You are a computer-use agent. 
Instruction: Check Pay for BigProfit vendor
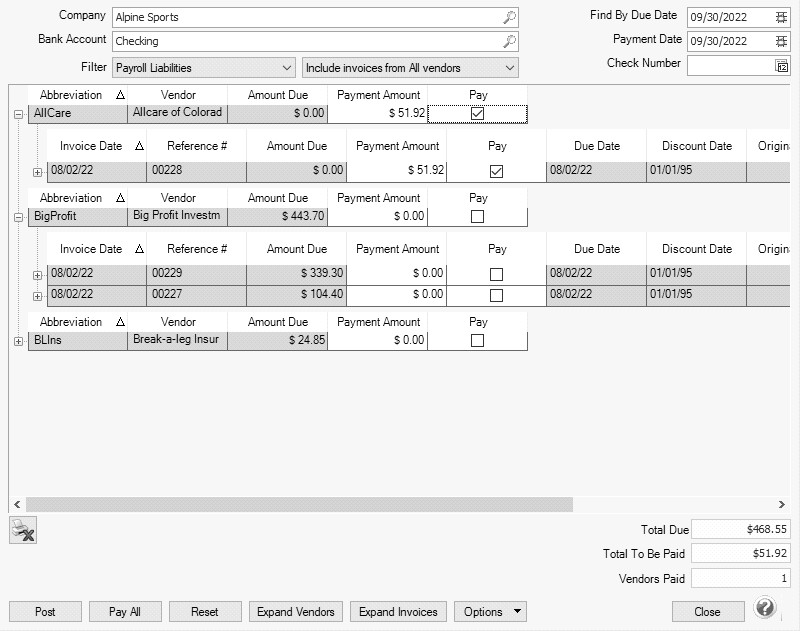[478, 216]
